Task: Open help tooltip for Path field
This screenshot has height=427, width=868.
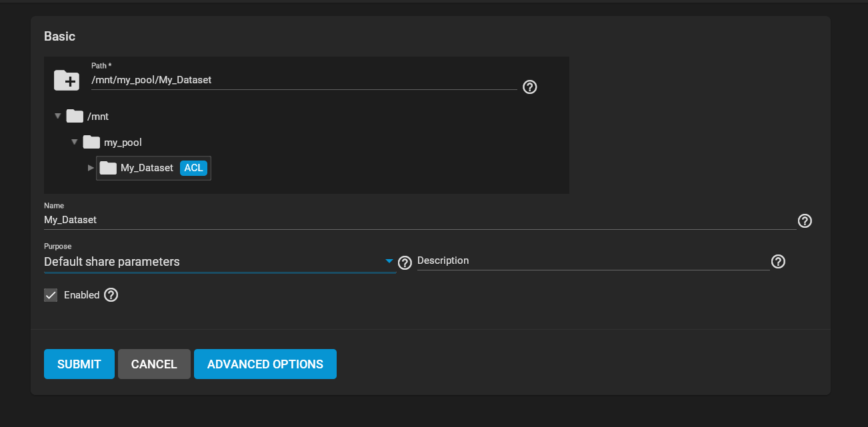Action: click(x=530, y=87)
